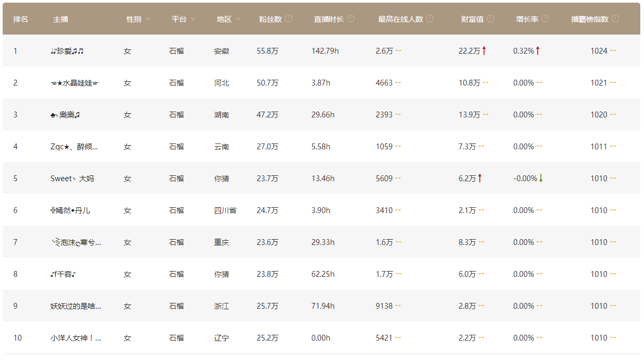Click the red up arrow beside 0.32%

(x=538, y=50)
